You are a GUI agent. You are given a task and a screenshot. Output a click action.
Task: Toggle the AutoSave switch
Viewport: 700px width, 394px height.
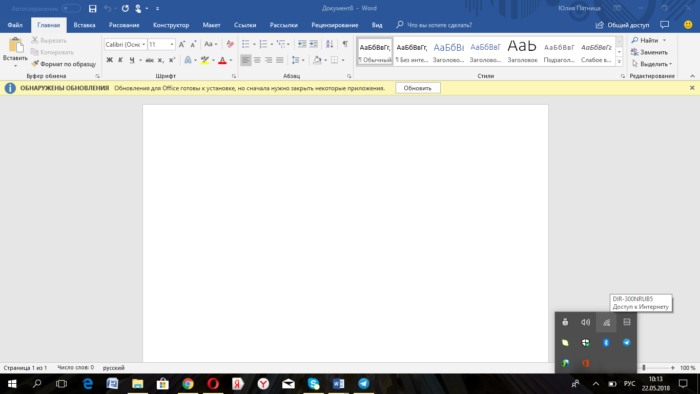point(71,8)
